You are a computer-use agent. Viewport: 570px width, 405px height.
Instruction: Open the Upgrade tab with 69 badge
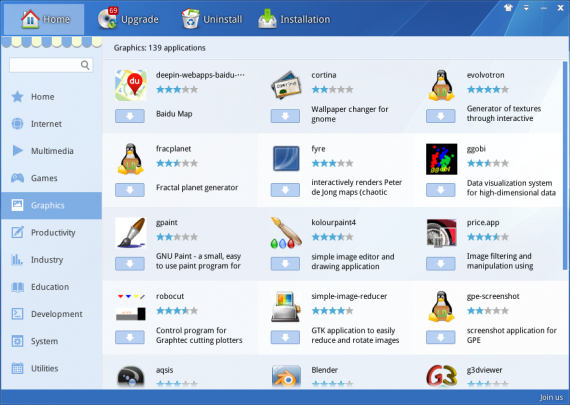pyautogui.click(x=128, y=19)
